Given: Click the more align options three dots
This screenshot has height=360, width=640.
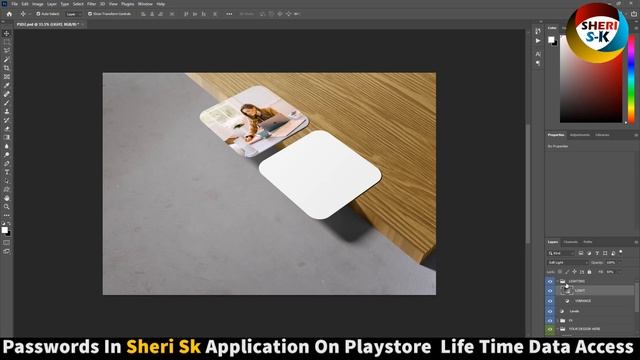Looking at the screenshot, I should tap(229, 14).
